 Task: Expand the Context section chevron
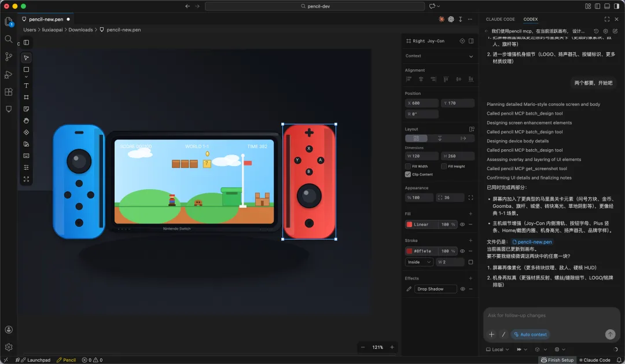[x=470, y=56]
